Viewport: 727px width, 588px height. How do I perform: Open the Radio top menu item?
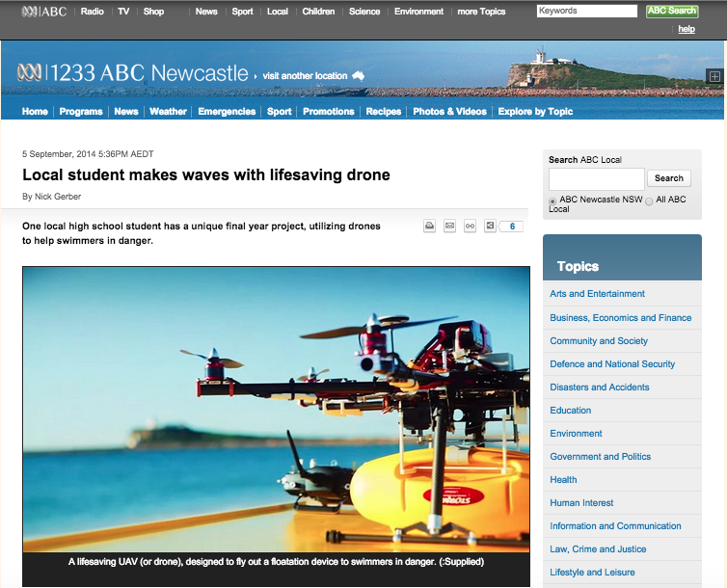point(92,12)
